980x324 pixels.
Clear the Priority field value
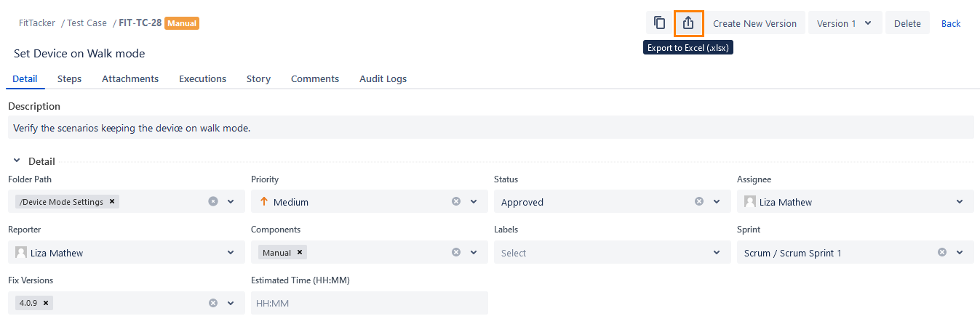tap(456, 201)
